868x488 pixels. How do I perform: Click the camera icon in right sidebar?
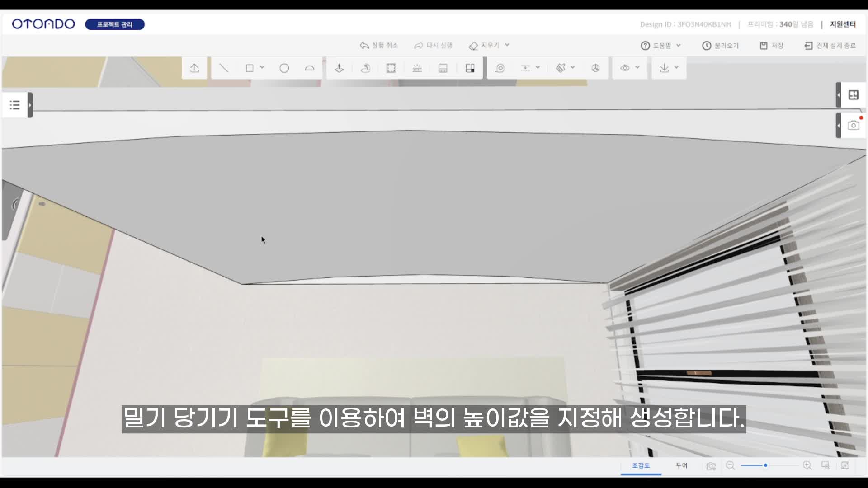(853, 125)
